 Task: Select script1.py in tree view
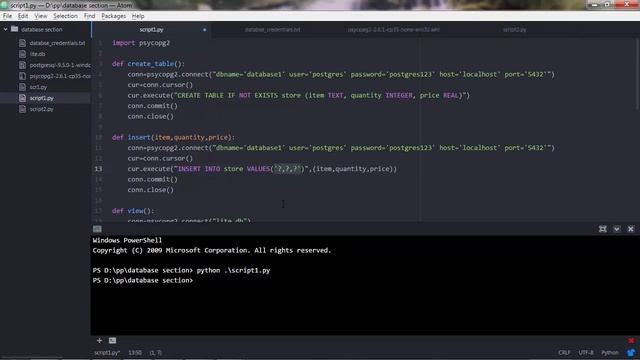coord(42,98)
